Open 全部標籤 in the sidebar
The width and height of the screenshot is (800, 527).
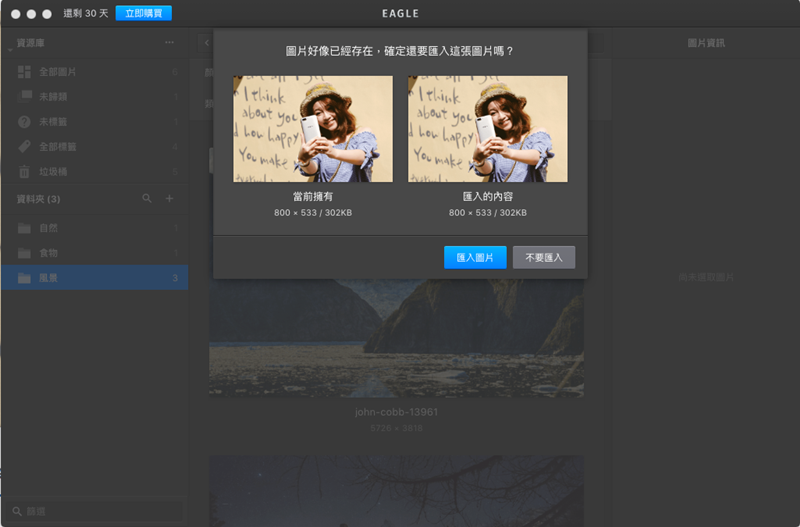pos(94,146)
